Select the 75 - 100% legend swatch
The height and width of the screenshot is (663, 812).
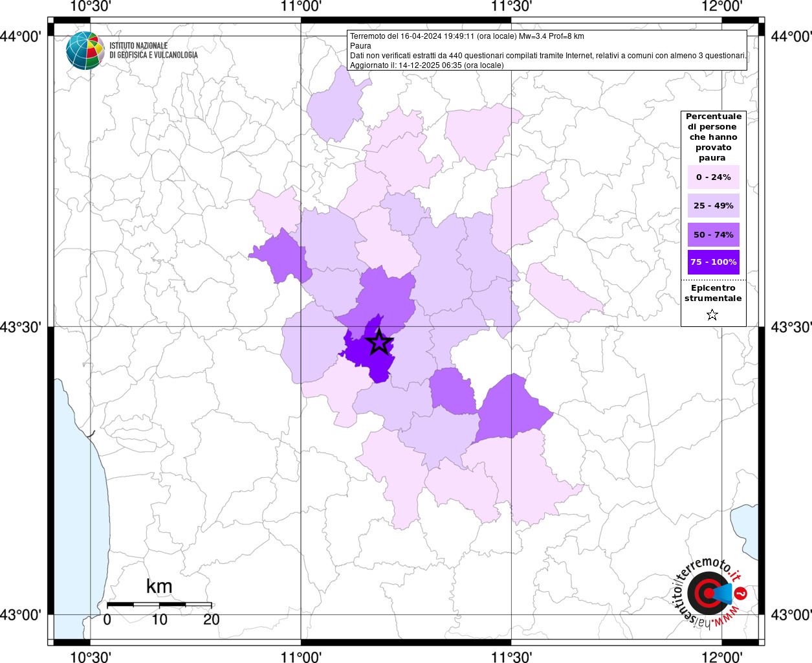[x=714, y=262]
